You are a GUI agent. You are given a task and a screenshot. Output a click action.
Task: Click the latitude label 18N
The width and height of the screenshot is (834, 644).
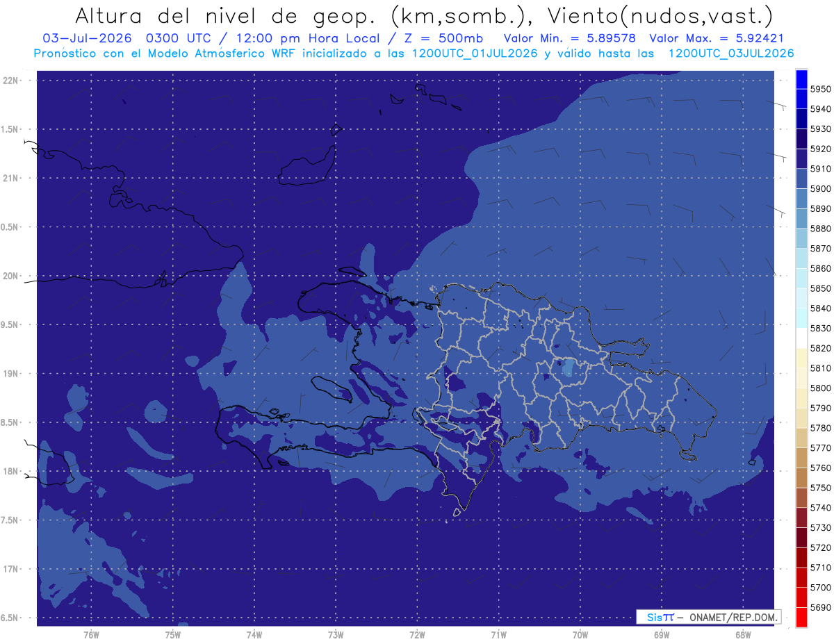point(11,471)
